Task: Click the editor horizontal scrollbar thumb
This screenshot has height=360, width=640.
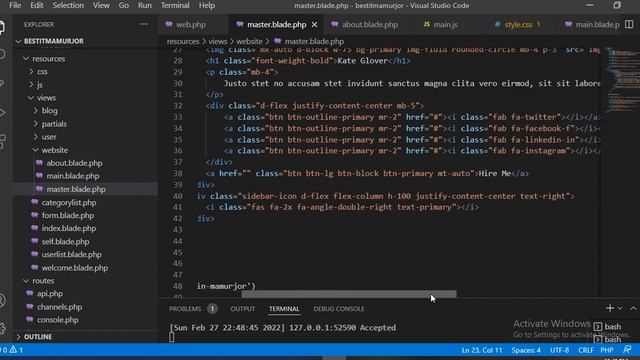Action: click(349, 294)
